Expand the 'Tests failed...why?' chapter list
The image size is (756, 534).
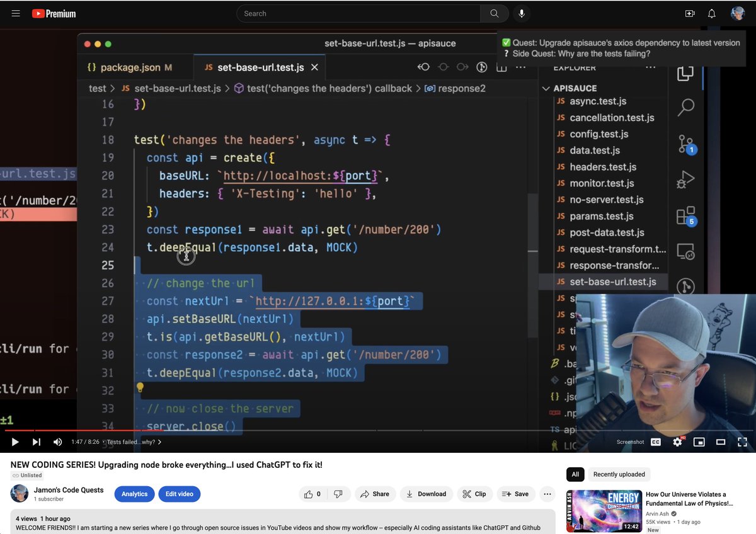click(134, 442)
